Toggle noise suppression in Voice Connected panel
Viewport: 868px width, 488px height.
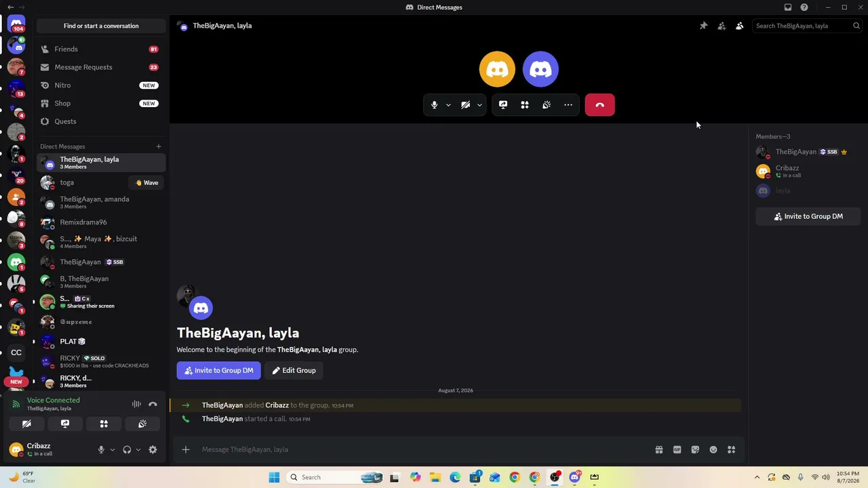click(136, 405)
